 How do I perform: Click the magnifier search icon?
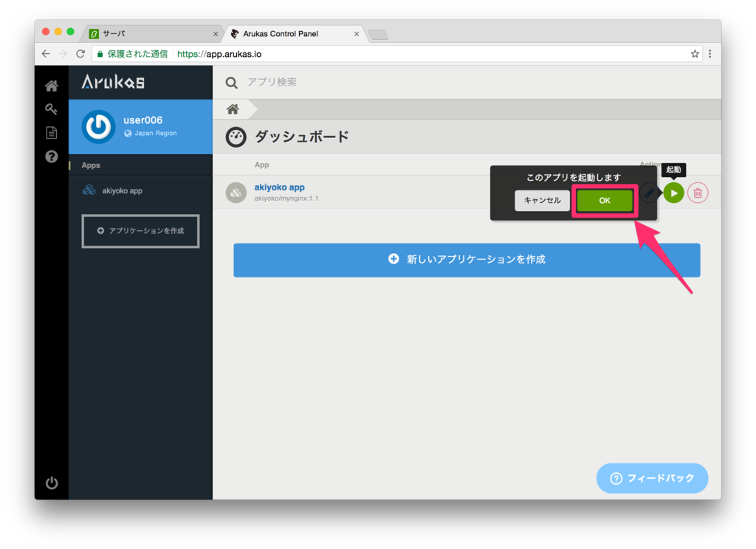click(x=231, y=83)
